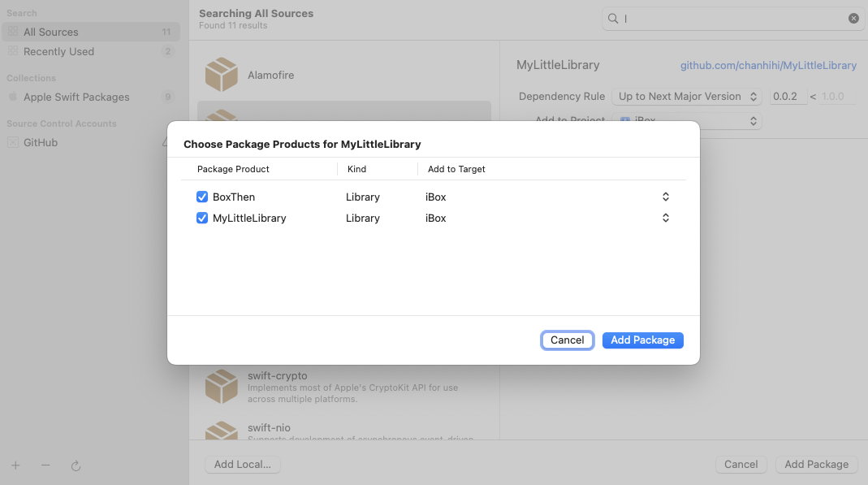Click the Recently Used grid icon
This screenshot has width=868, height=485.
click(x=13, y=51)
